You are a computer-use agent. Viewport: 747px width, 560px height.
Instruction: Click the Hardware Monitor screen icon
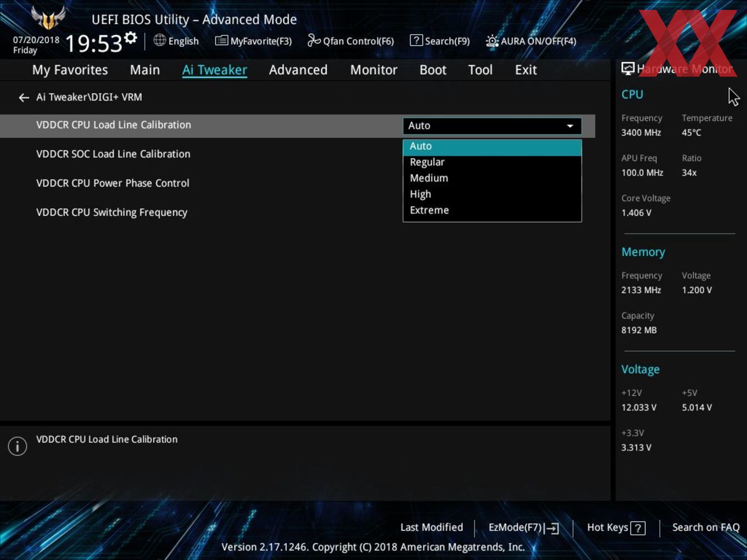click(628, 69)
